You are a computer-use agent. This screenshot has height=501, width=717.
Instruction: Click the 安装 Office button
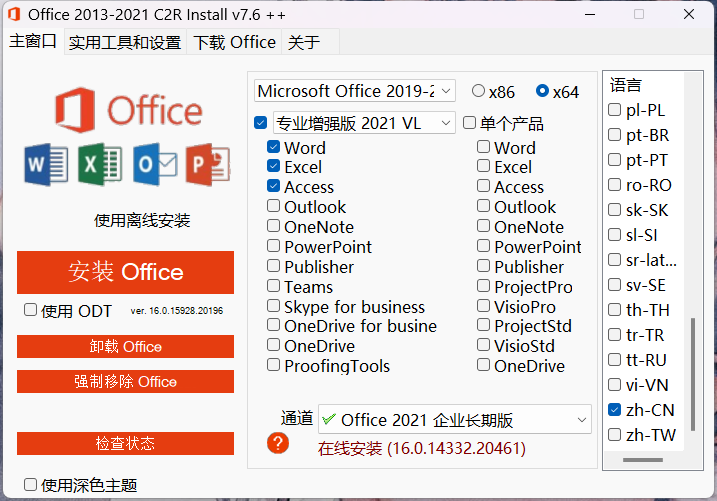point(125,272)
